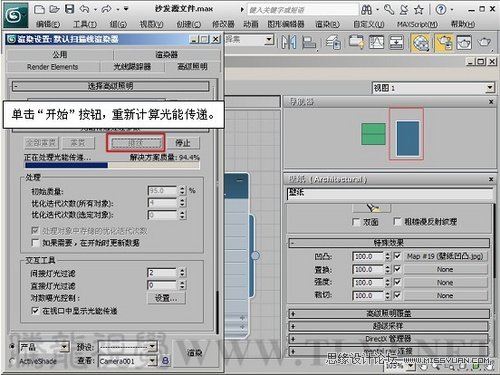
Task: Open the 工具(T) menu
Action: [x=85, y=24]
